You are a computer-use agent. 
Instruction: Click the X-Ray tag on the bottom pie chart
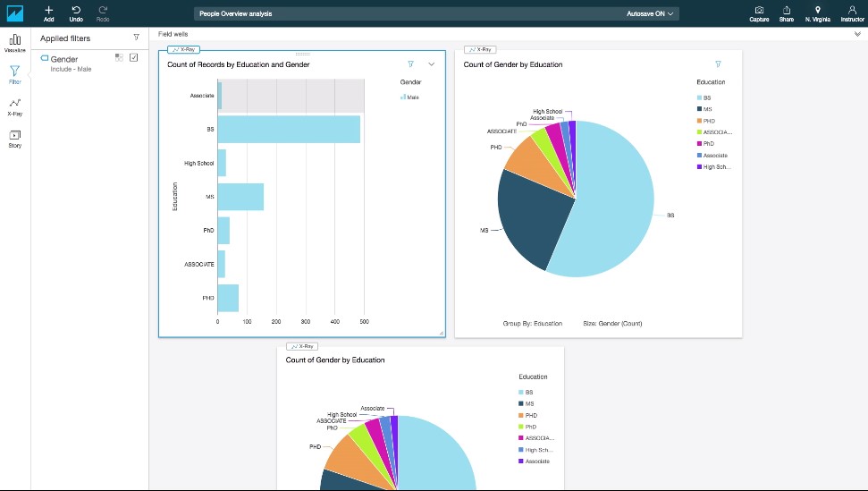tap(302, 346)
